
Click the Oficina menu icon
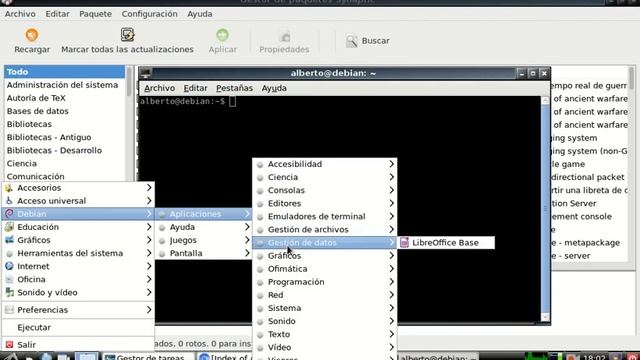point(9,280)
